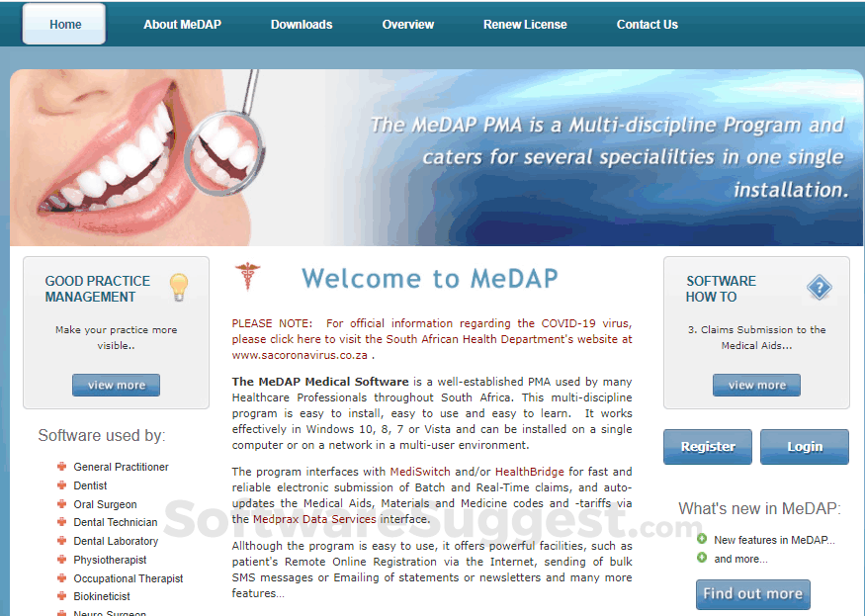Click the lightbulb icon in Good Practice Management panel
Viewport: 865px width, 616px height.
[x=178, y=285]
